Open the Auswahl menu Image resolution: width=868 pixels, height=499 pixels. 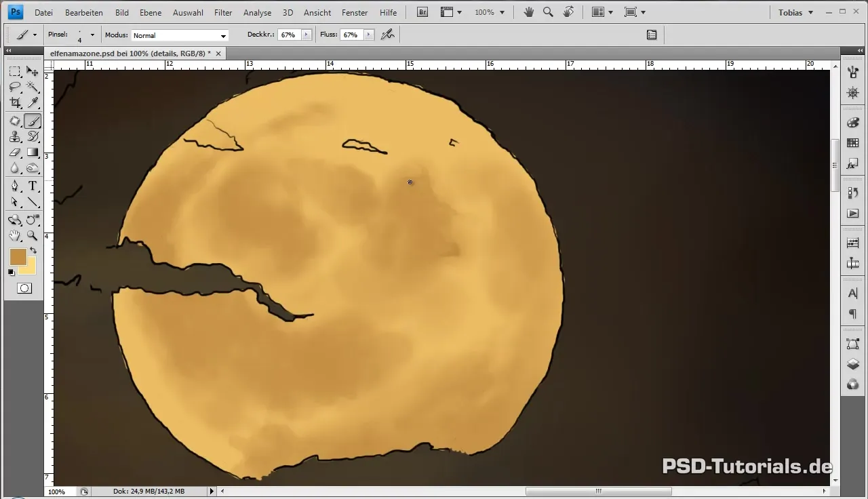pos(187,12)
